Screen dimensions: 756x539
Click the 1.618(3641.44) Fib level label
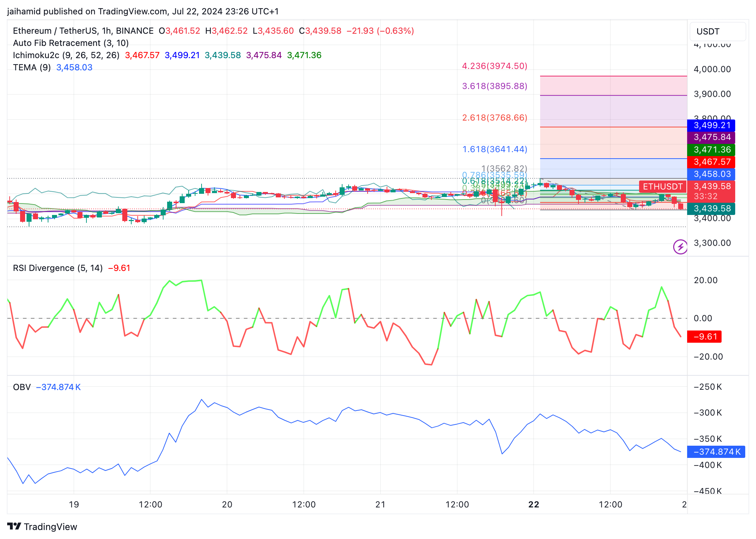[495, 149]
